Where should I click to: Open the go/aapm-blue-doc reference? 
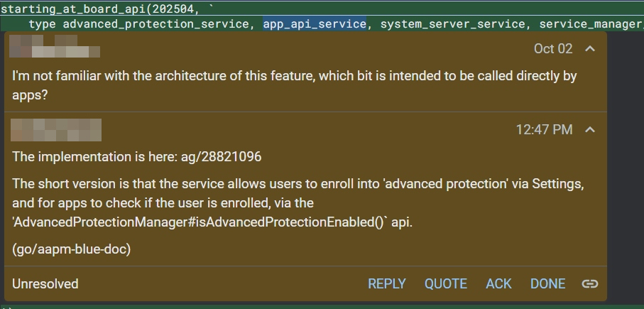72,249
